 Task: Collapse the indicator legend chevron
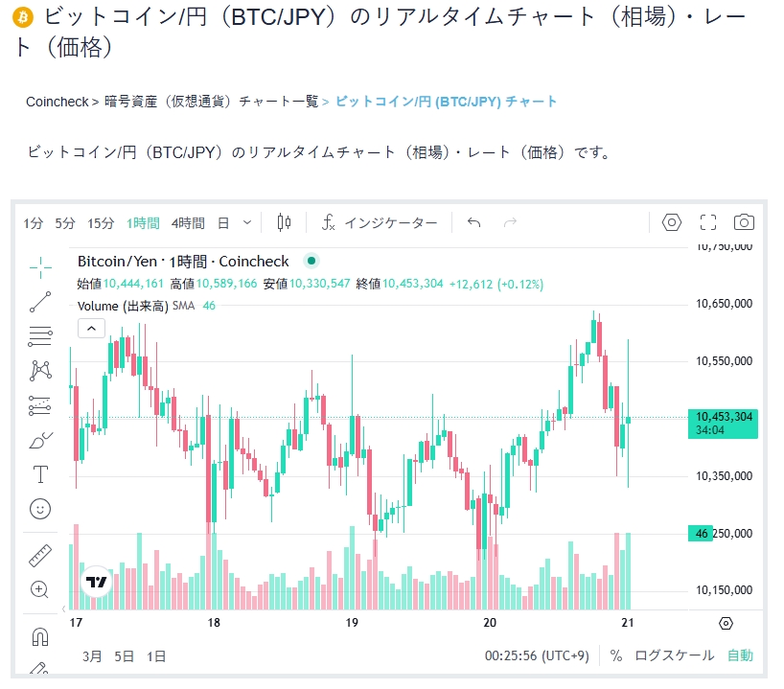click(91, 329)
